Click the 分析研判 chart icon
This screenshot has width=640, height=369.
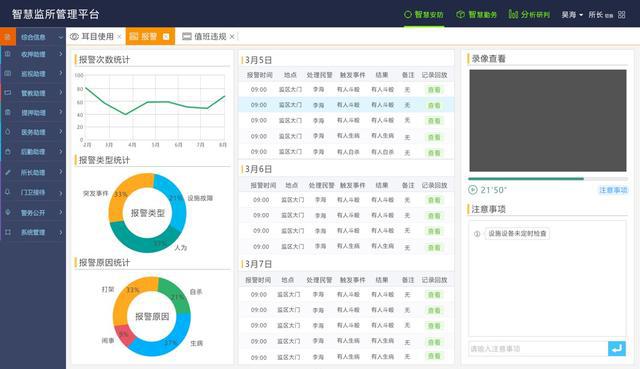(x=513, y=14)
